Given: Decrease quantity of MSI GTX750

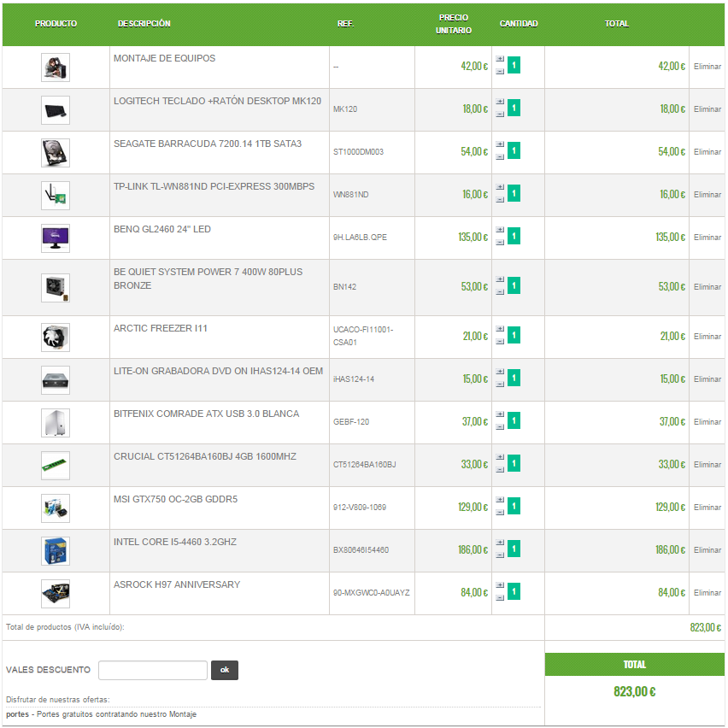Looking at the screenshot, I should [500, 513].
